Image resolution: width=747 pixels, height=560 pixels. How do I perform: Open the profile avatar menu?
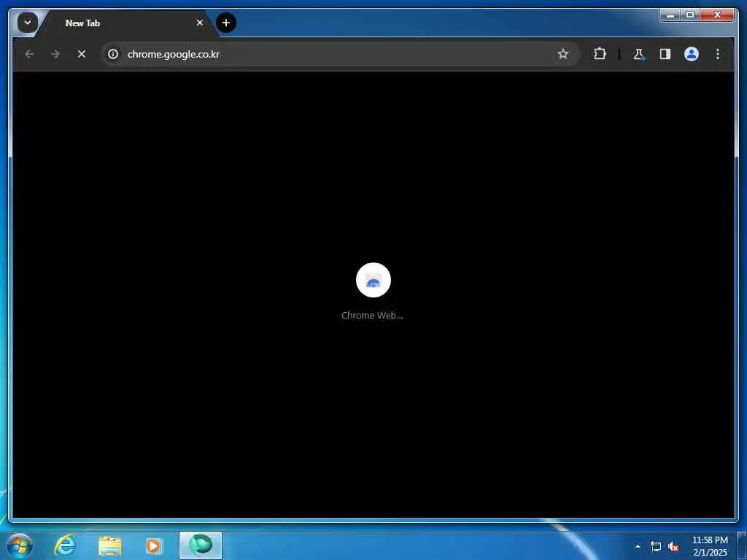tap(692, 54)
